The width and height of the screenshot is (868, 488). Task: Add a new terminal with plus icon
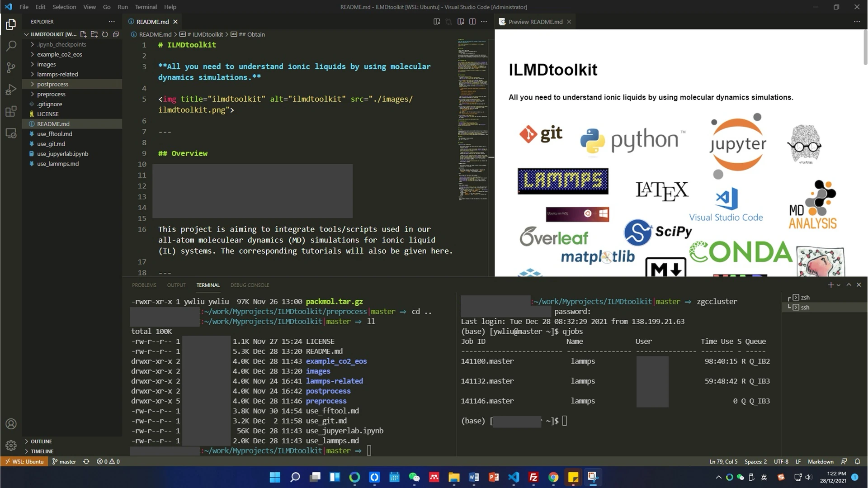tap(830, 285)
